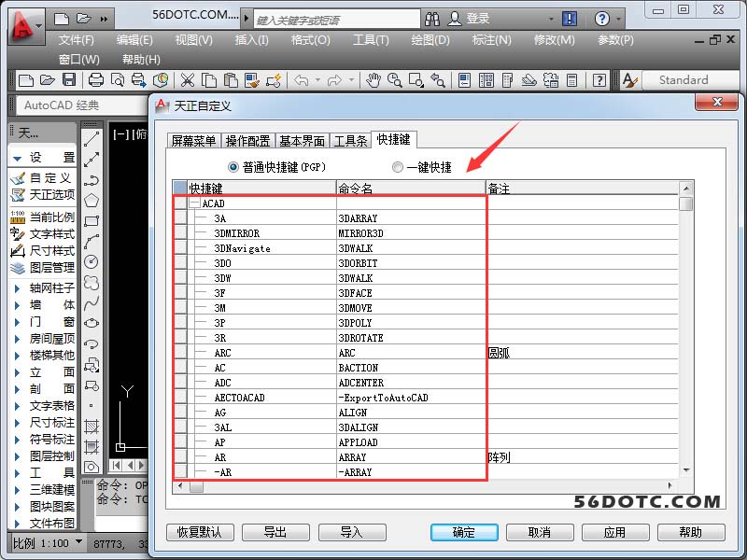Image resolution: width=747 pixels, height=560 pixels.
Task: Select the Pan hand tool
Action: 373,81
